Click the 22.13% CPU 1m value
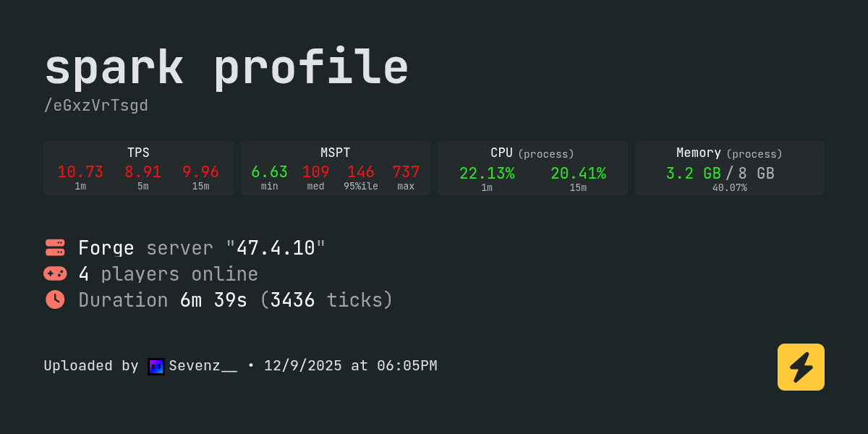The height and width of the screenshot is (434, 868). pos(487,174)
